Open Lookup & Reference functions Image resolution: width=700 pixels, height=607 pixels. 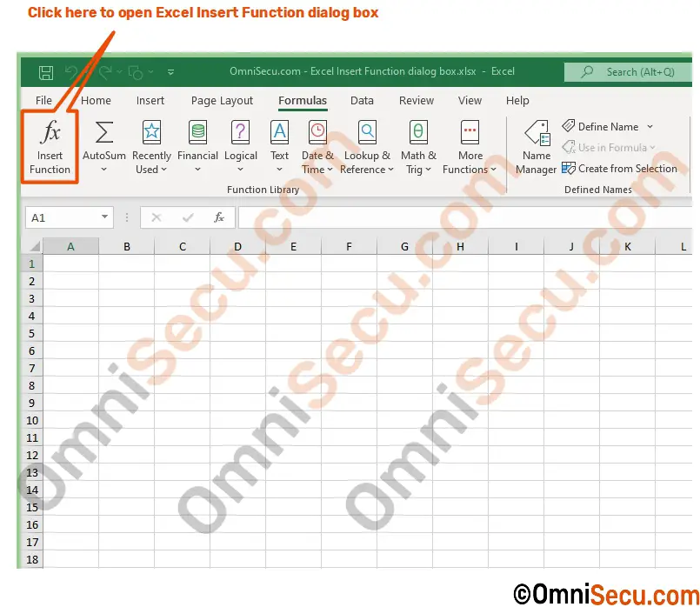point(367,147)
